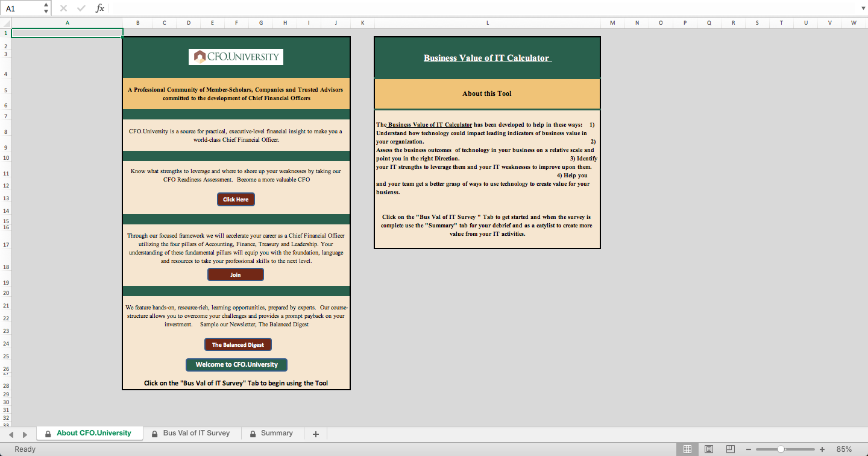The width and height of the screenshot is (868, 456).
Task: Open the About CFO.University sheet tab
Action: pos(89,433)
